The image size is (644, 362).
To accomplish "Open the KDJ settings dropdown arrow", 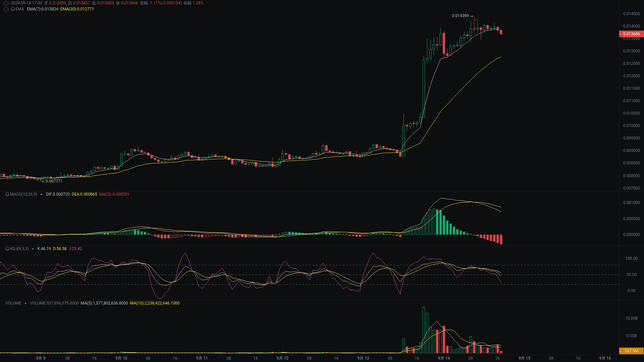I will click(33, 249).
